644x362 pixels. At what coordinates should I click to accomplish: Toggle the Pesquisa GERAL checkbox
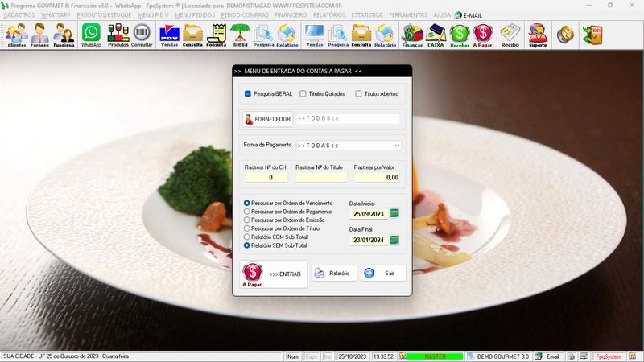(x=248, y=93)
